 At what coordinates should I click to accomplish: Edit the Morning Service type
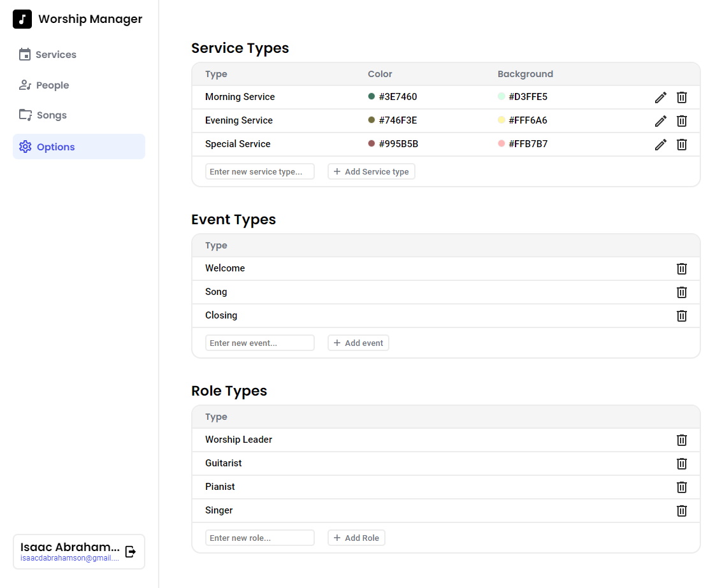click(660, 97)
